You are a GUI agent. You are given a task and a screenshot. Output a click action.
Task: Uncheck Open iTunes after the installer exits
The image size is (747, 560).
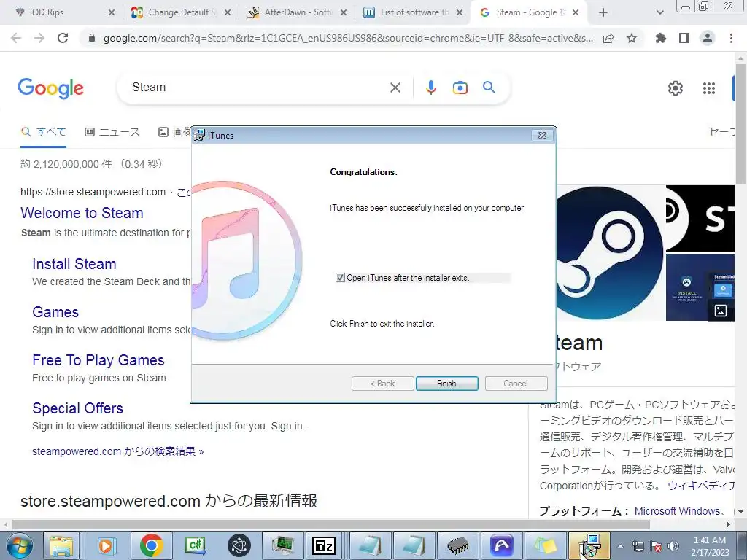tap(340, 278)
